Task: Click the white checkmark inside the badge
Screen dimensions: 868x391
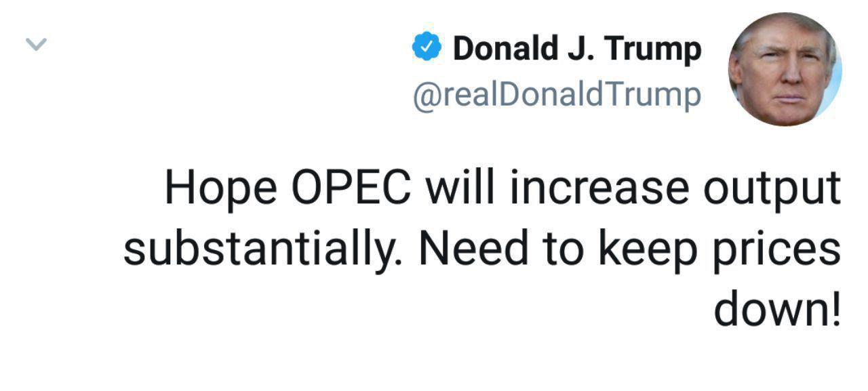Action: (x=427, y=49)
